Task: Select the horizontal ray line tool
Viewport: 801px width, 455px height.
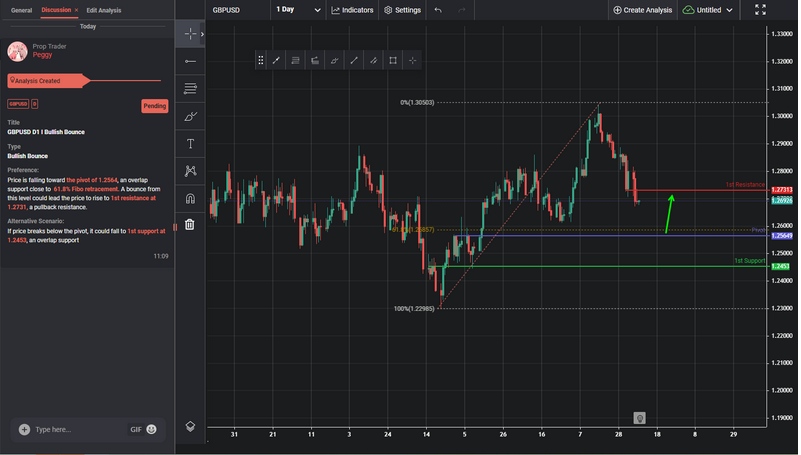Action: click(190, 61)
